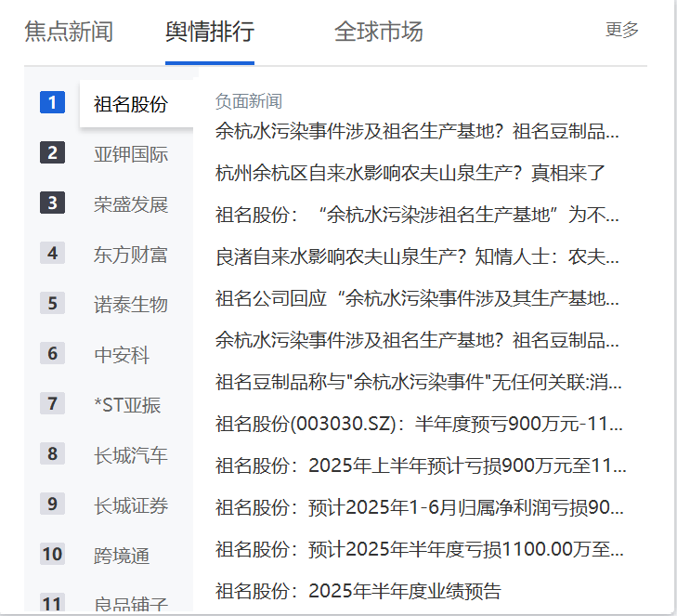677x616 pixels.
Task: Click rank badge number 8
Action: [x=52, y=453]
